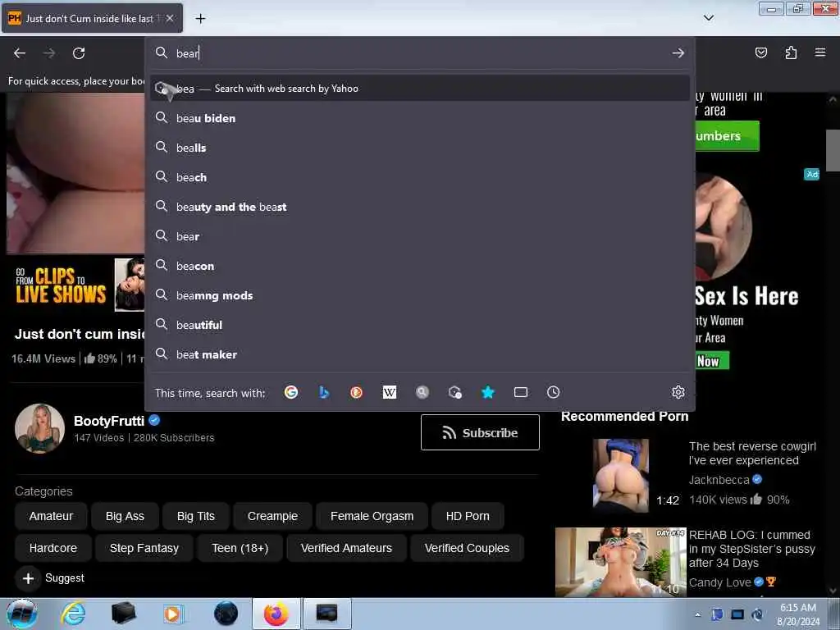Choose the 'beacon' suggestion
Viewport: 840px width, 630px height.
point(420,266)
